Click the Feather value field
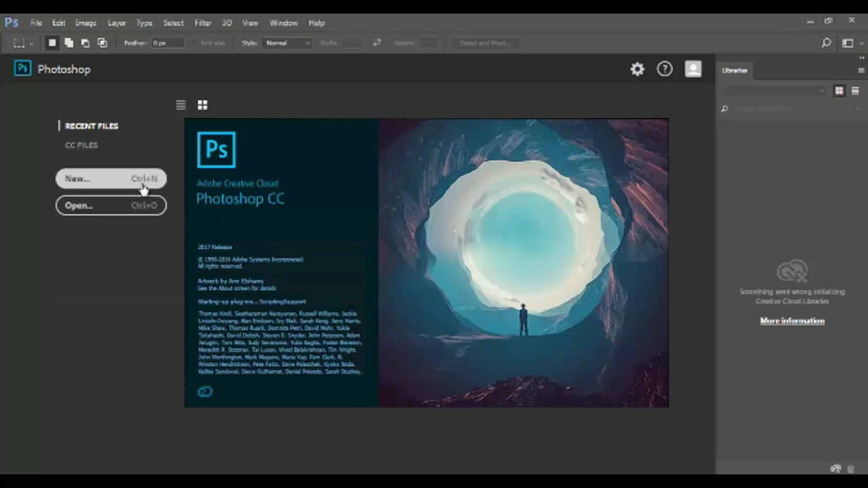This screenshot has width=868, height=488. point(168,43)
